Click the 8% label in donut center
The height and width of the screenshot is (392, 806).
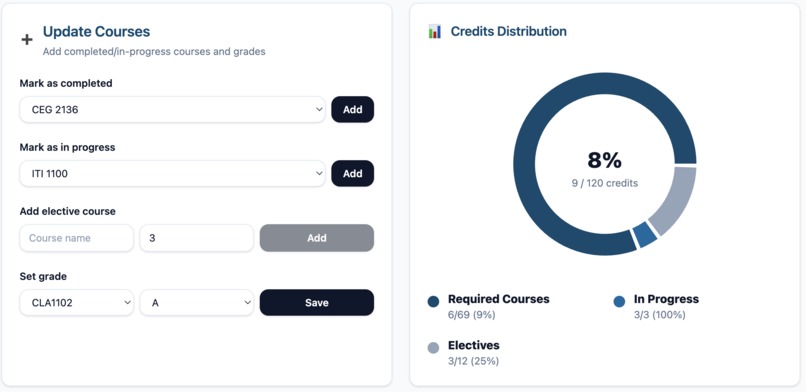point(604,160)
